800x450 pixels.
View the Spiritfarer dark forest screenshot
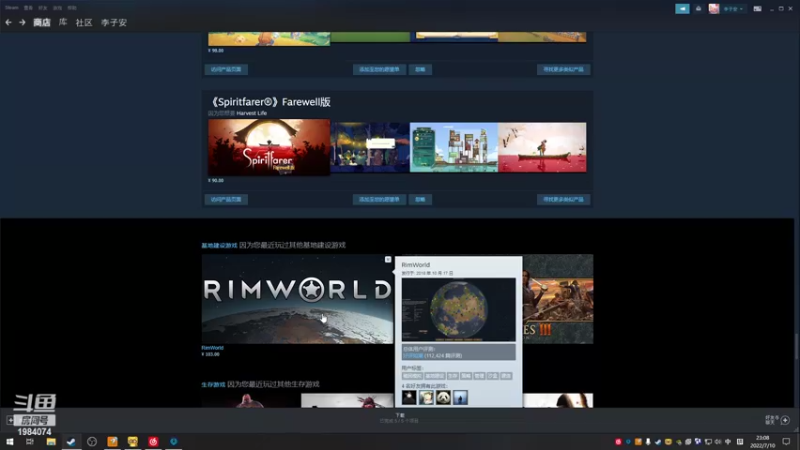[370, 147]
